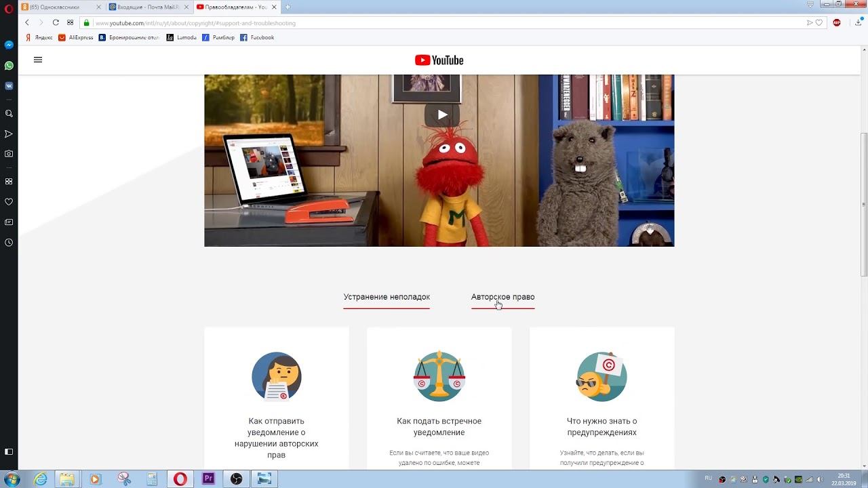Select the Правообладателям - YouTube tab
The width and height of the screenshot is (868, 488).
tap(236, 7)
